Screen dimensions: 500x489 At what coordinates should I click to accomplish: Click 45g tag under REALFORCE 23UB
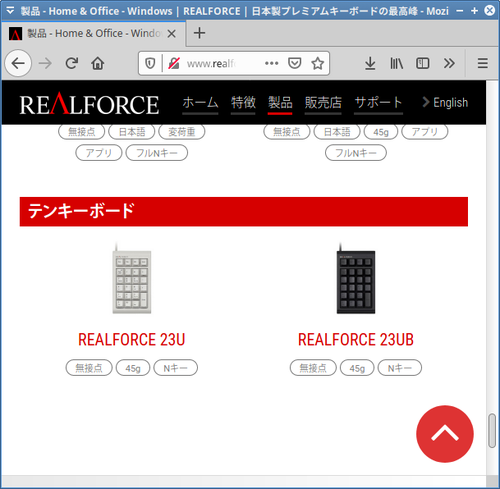pos(357,368)
